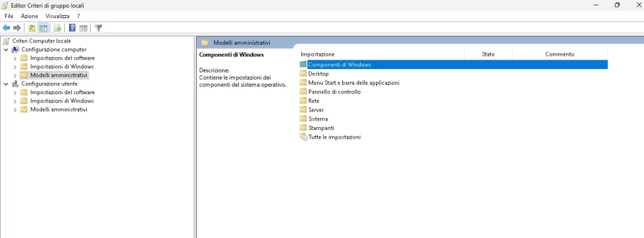
Task: Click folder icon beside Pannello di controllo
Action: pos(303,92)
